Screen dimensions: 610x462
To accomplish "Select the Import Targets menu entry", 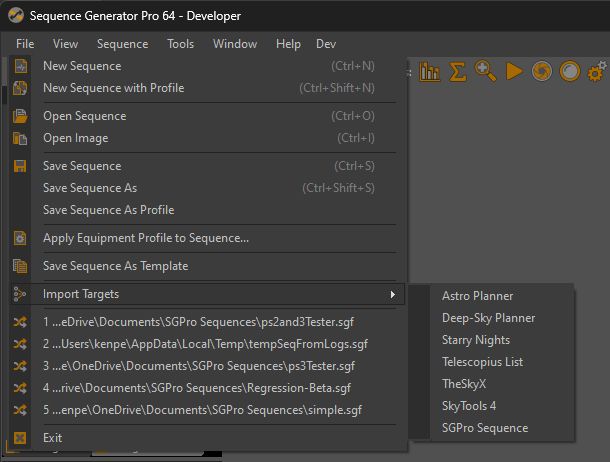I will 207,294.
